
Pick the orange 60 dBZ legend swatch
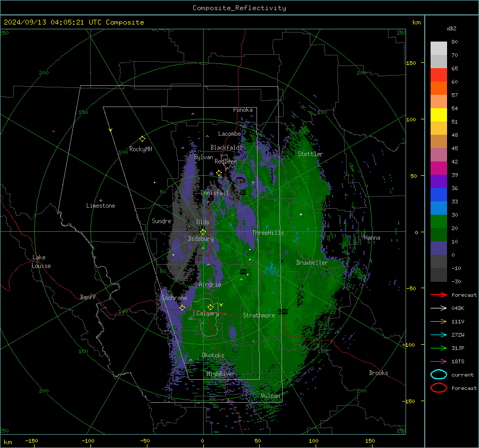coord(439,88)
